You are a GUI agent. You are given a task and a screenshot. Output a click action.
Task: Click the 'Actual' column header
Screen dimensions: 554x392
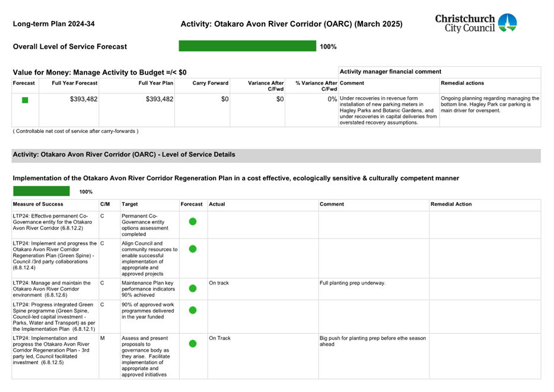(217, 204)
